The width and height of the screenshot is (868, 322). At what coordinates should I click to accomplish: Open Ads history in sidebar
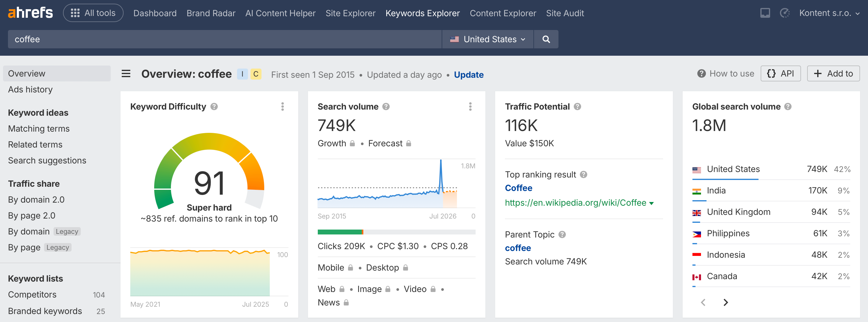tap(30, 89)
